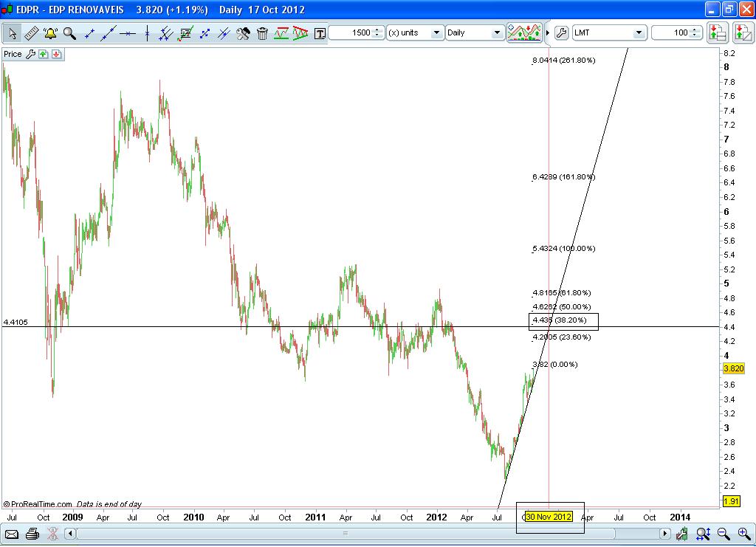The width and height of the screenshot is (756, 547).
Task: Select the ruler measuring tool
Action: click(x=31, y=33)
